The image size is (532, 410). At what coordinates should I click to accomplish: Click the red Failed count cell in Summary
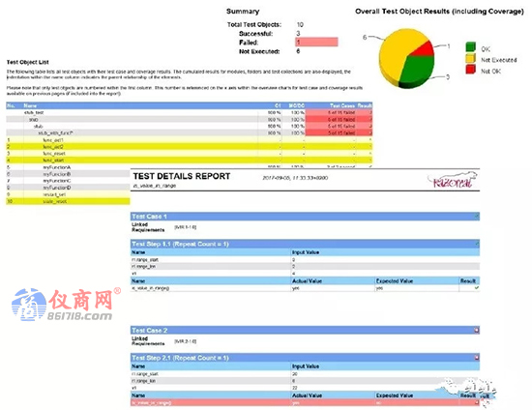[x=316, y=42]
